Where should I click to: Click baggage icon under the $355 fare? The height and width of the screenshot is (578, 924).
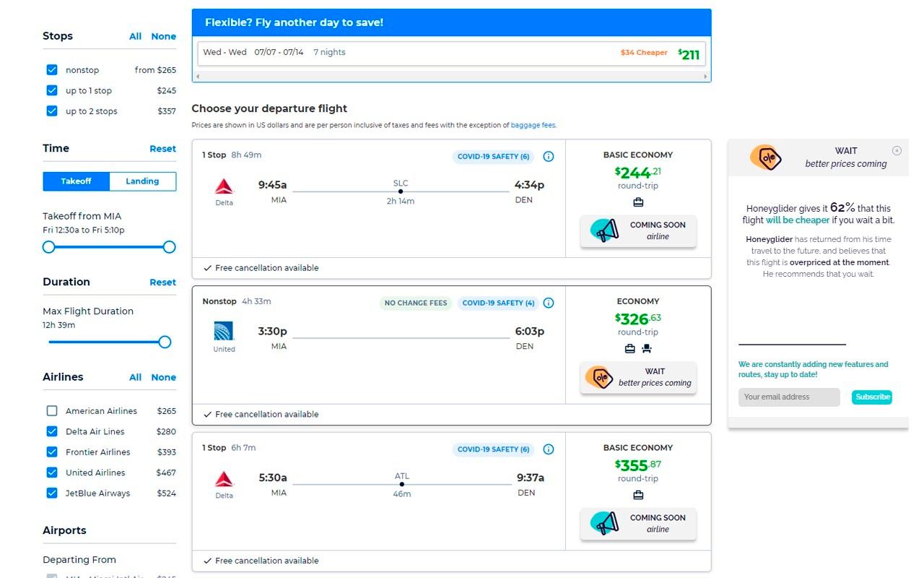pos(638,495)
